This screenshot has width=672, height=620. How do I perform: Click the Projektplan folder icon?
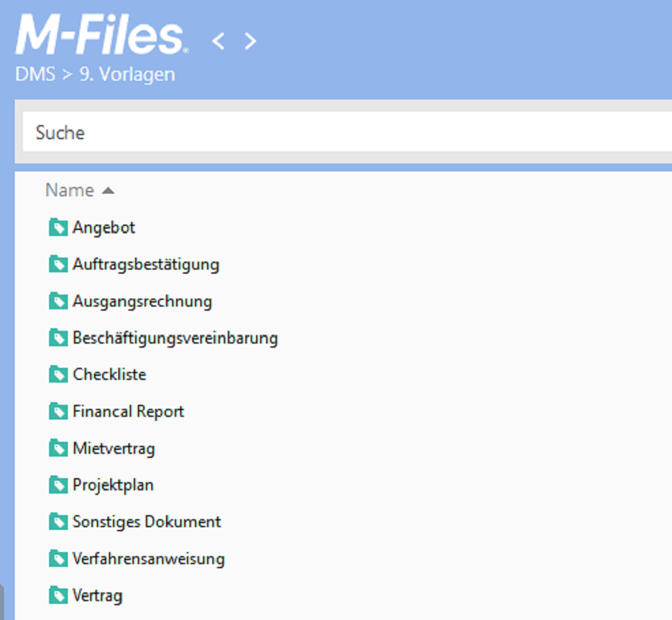(58, 485)
